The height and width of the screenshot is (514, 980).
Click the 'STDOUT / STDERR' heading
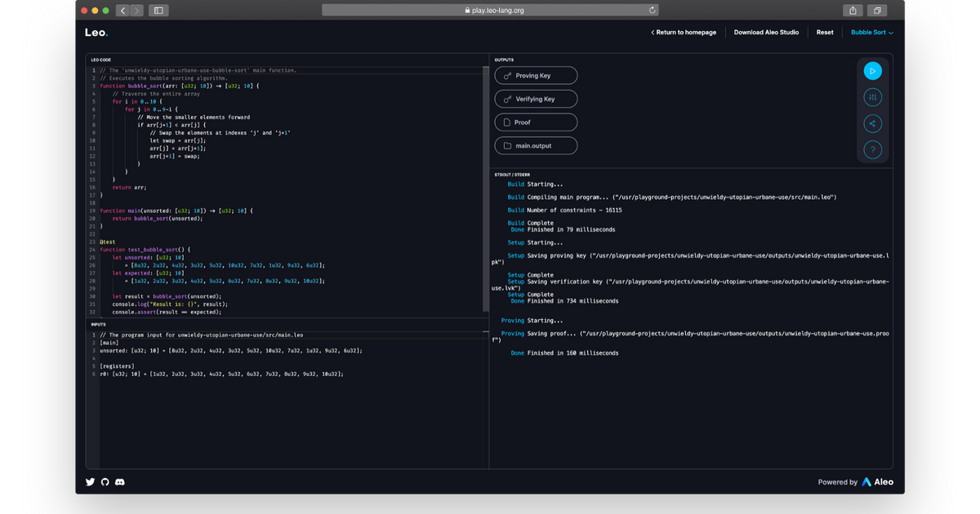[x=512, y=175]
